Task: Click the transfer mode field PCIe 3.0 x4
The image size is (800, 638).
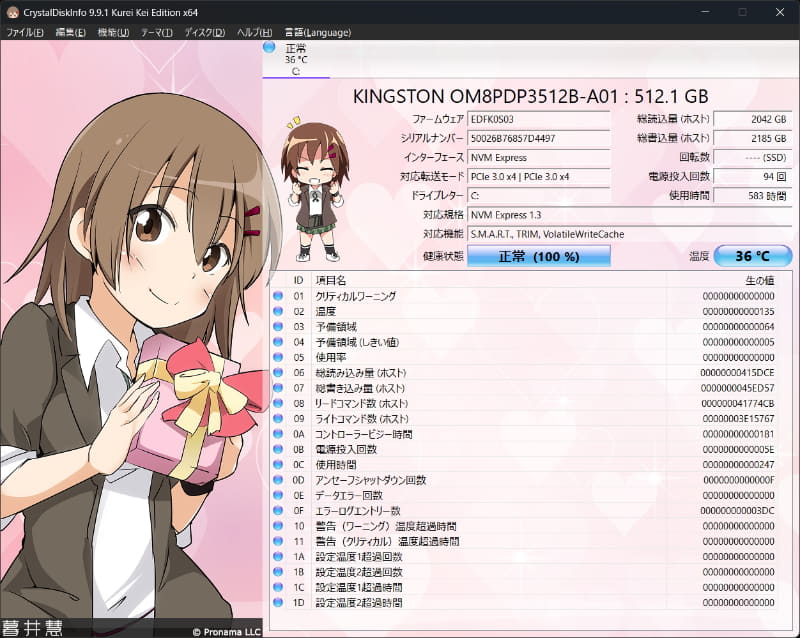Action: [539, 177]
